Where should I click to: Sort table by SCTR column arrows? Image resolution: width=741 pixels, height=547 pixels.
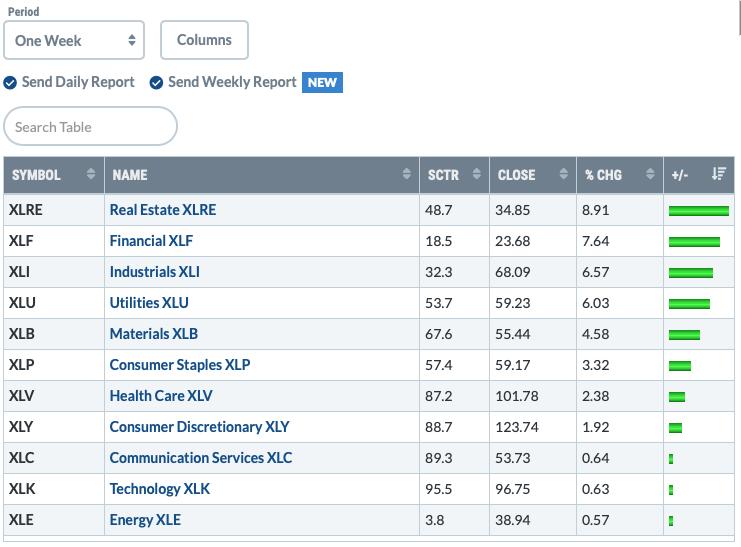[476, 174]
